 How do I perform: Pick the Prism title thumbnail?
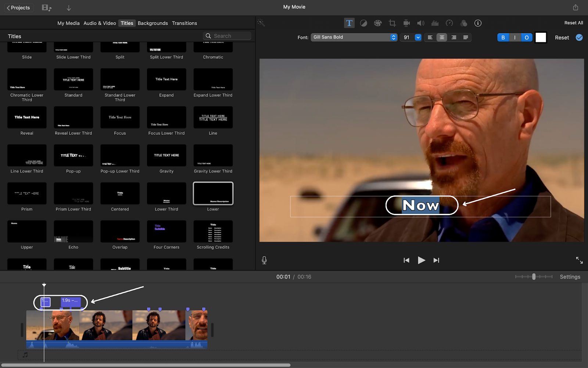pyautogui.click(x=27, y=194)
